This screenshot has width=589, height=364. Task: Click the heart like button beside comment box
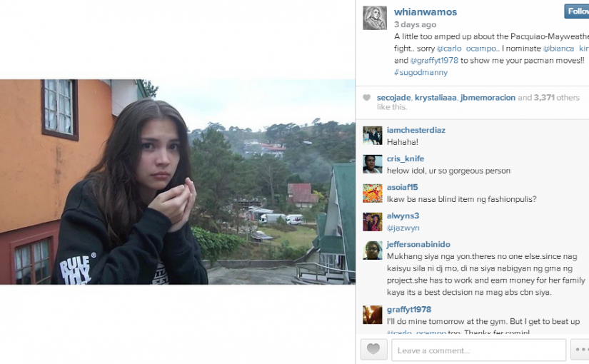[373, 349]
